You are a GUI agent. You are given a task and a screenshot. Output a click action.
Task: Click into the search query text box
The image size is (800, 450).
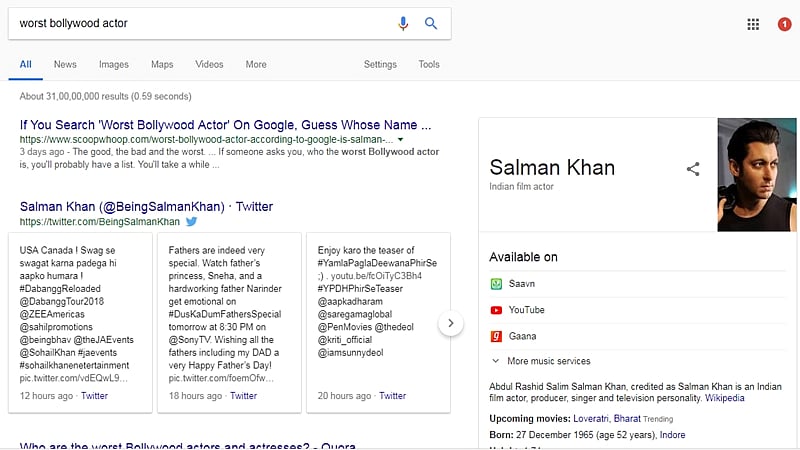pyautogui.click(x=200, y=23)
